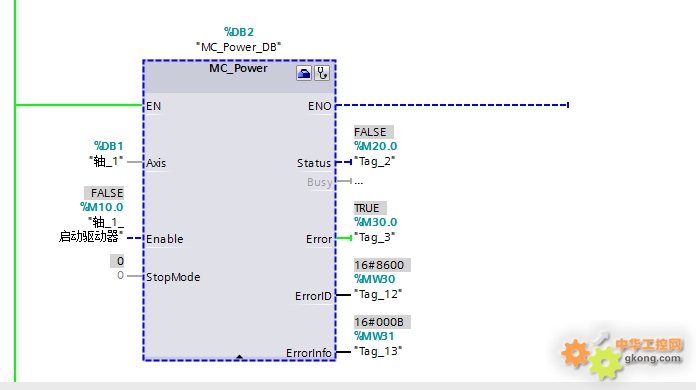Select the %DB2 data block address
Viewport: 696px width, 390px height.
pyautogui.click(x=239, y=32)
